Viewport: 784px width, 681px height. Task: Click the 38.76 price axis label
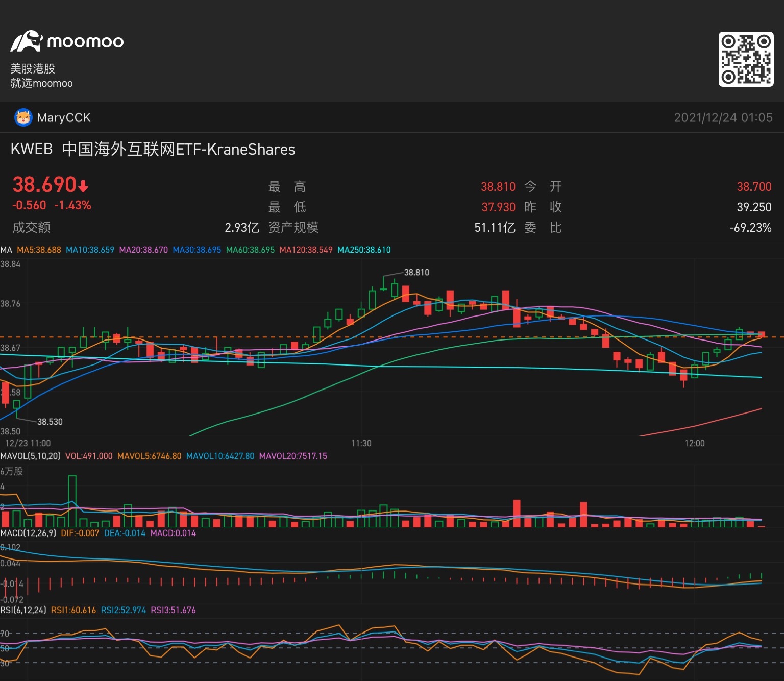(10, 304)
